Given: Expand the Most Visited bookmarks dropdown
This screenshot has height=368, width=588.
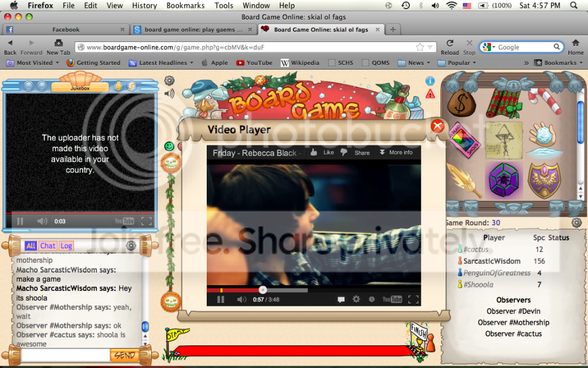Looking at the screenshot, I should click(x=33, y=63).
